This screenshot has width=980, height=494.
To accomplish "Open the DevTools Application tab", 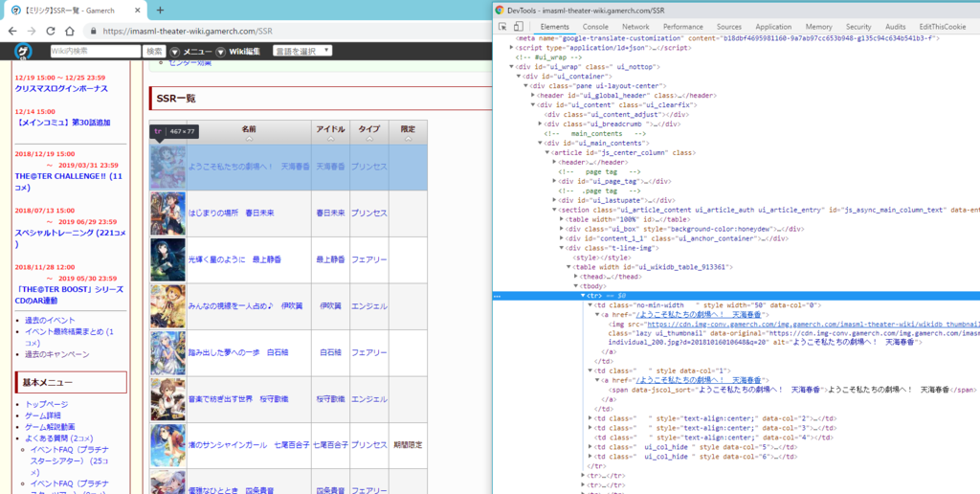I will [773, 27].
